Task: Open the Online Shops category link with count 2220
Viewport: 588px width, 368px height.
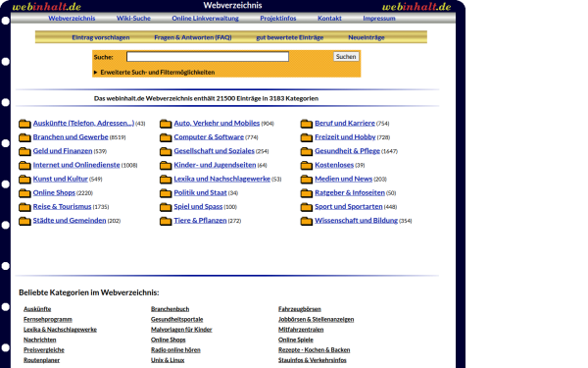Action: [x=54, y=192]
